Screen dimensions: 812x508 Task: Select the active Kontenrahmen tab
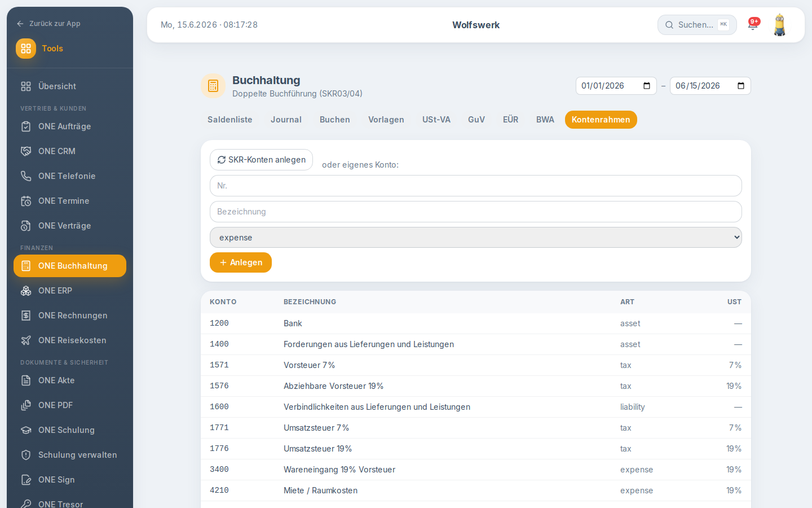(601, 120)
